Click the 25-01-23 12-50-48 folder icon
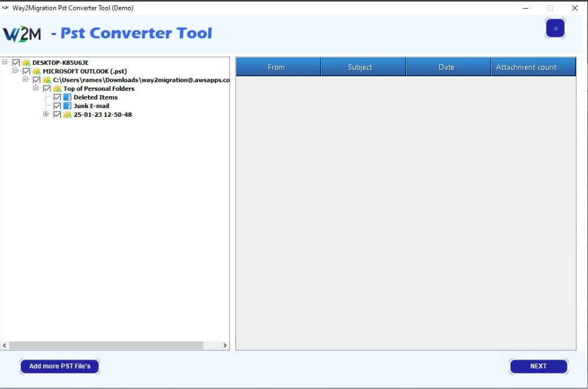588x389 pixels. (x=67, y=114)
